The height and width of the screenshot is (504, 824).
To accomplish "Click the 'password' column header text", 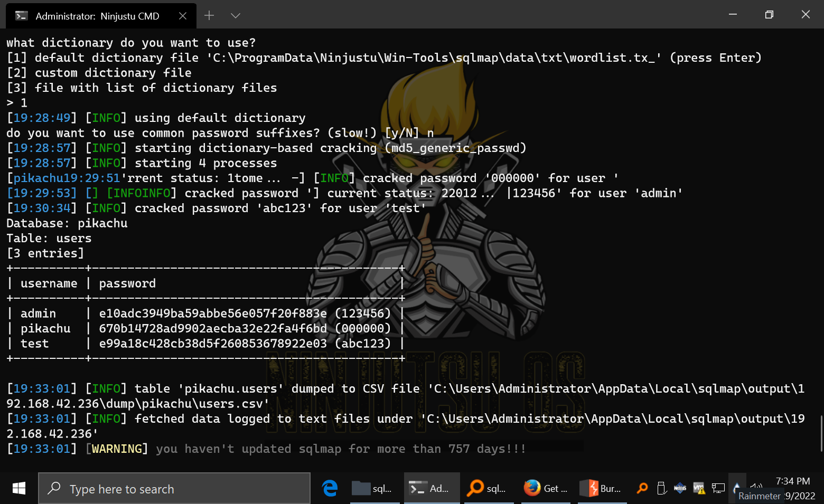I will point(127,283).
